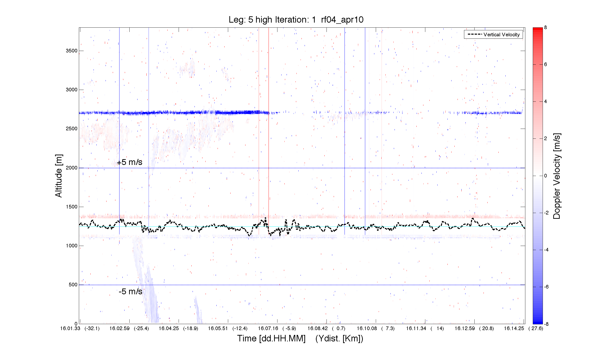Click the colorbar tick label '-6'
Viewport: 609px width, 364px height.
pyautogui.click(x=546, y=287)
